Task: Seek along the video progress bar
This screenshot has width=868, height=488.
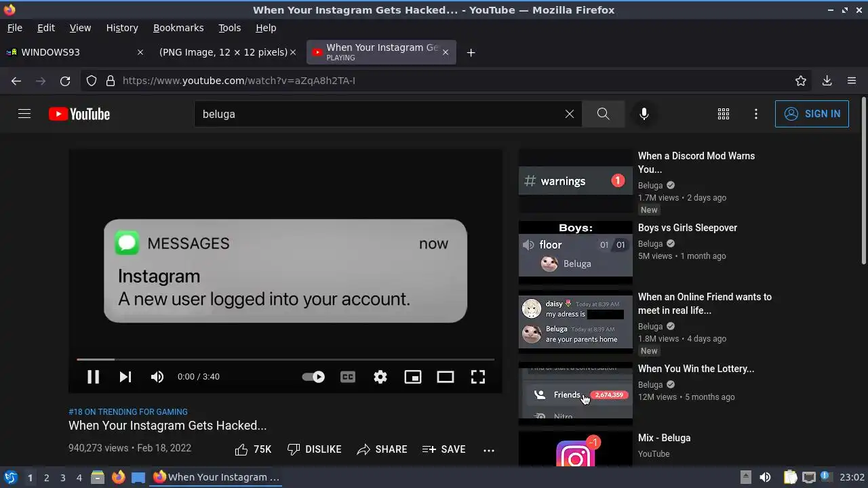Action: click(x=285, y=359)
